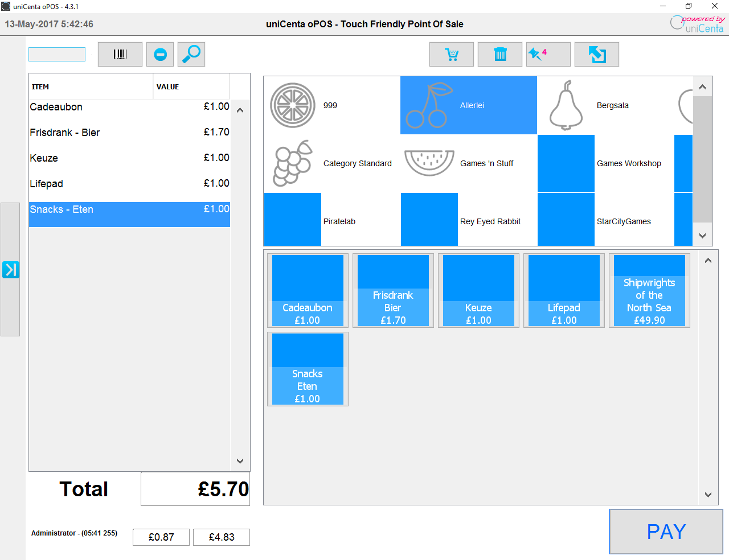Move ticket list down with arrow
The height and width of the screenshot is (560, 729).
tap(240, 461)
